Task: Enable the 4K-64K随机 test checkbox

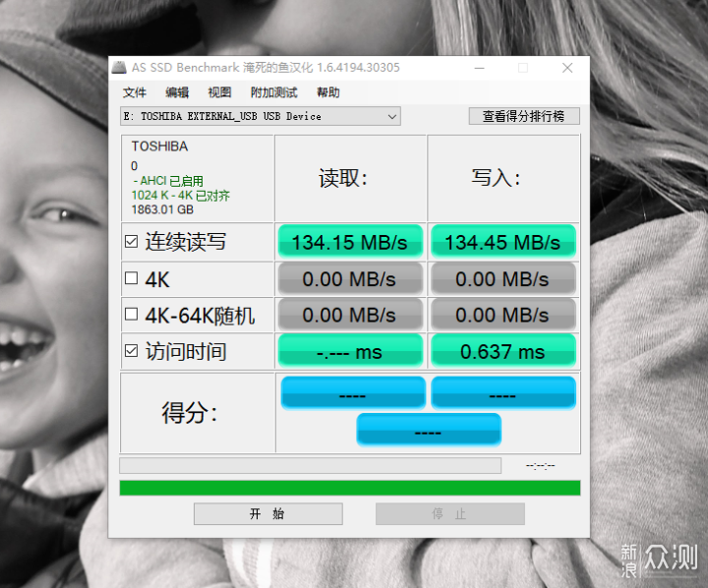Action: [x=132, y=315]
